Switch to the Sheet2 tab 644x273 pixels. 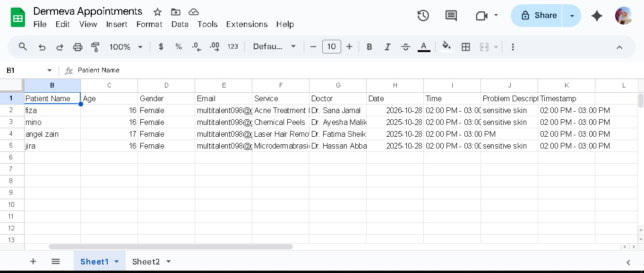[146, 262]
